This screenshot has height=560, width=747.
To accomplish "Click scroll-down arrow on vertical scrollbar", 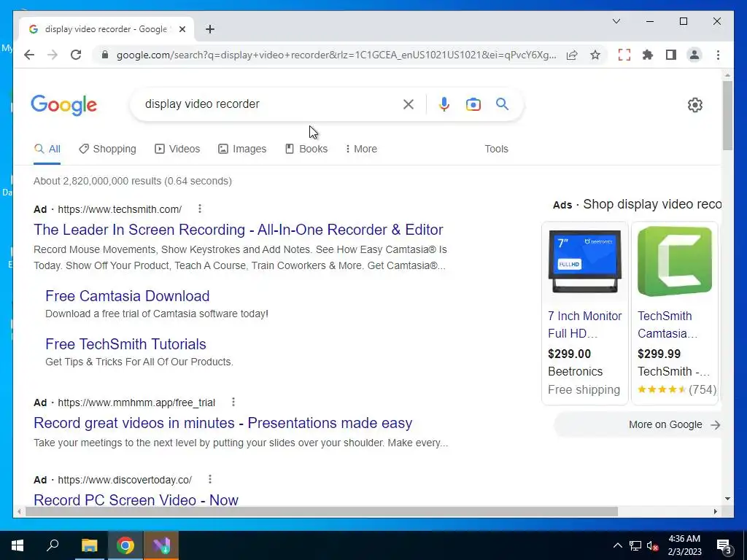I will point(727,499).
